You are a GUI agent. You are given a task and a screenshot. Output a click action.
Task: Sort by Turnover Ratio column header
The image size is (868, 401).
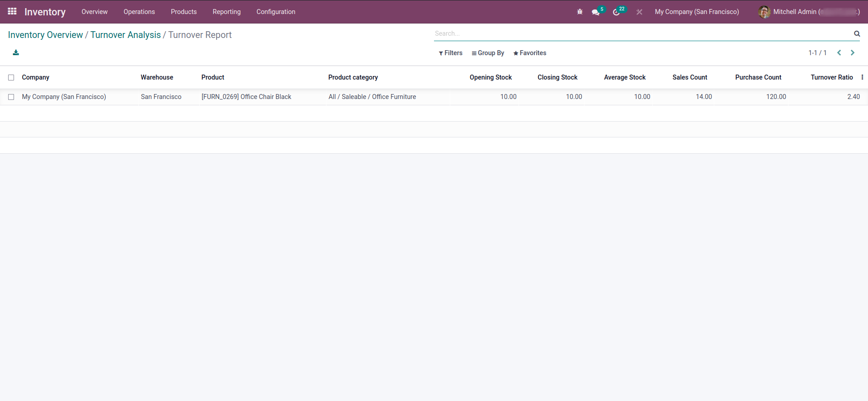pyautogui.click(x=832, y=77)
